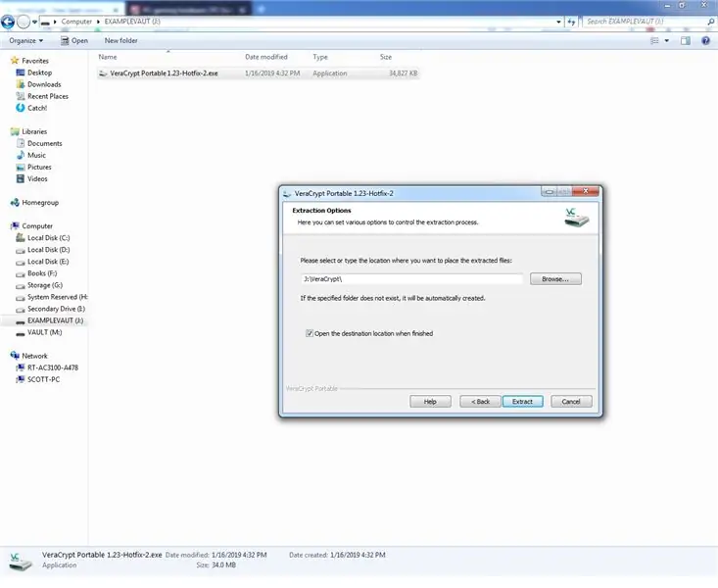Open Explorer help question mark icon
Viewport: 718px width, 588px height.
(705, 41)
